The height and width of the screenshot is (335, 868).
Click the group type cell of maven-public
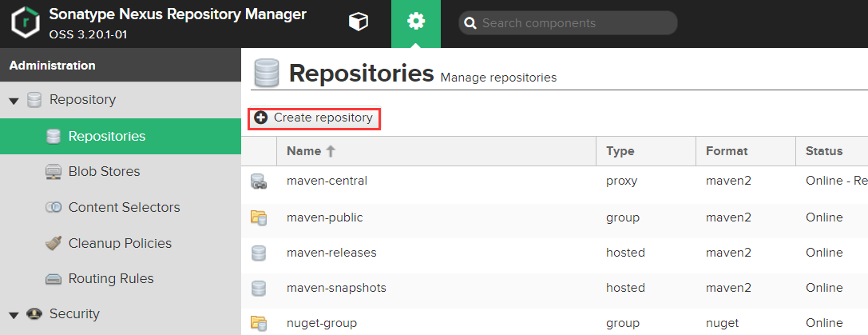point(623,217)
